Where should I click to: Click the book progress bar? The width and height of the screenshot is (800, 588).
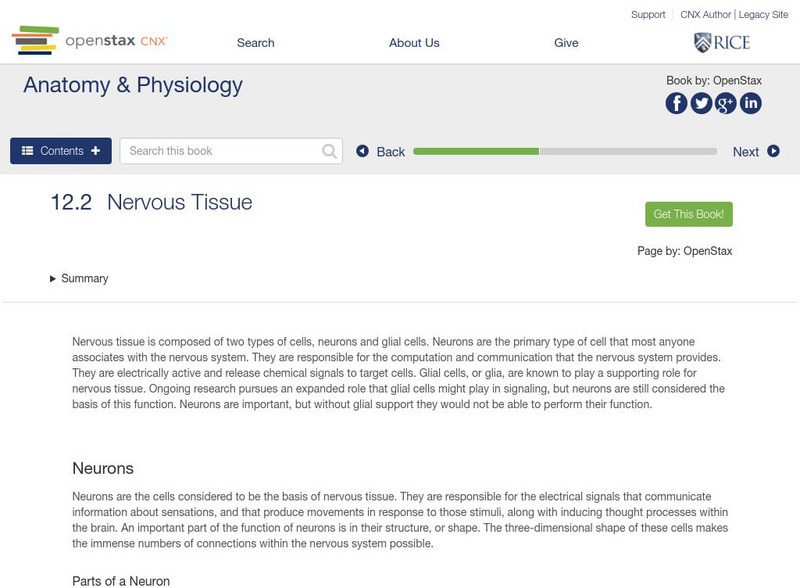tap(565, 151)
